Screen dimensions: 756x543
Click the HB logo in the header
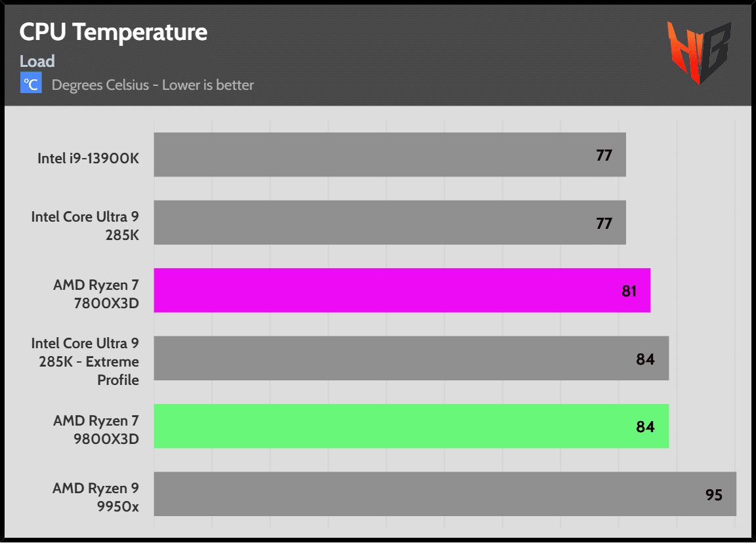pyautogui.click(x=700, y=52)
